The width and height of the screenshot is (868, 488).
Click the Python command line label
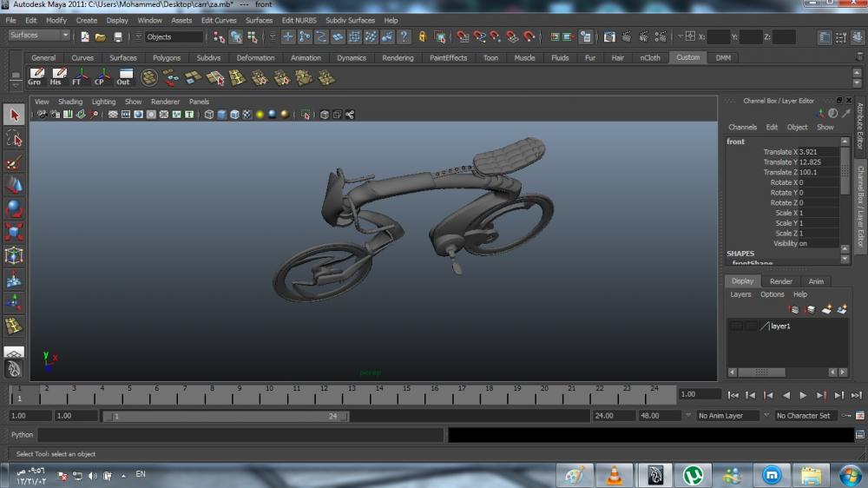pos(23,435)
